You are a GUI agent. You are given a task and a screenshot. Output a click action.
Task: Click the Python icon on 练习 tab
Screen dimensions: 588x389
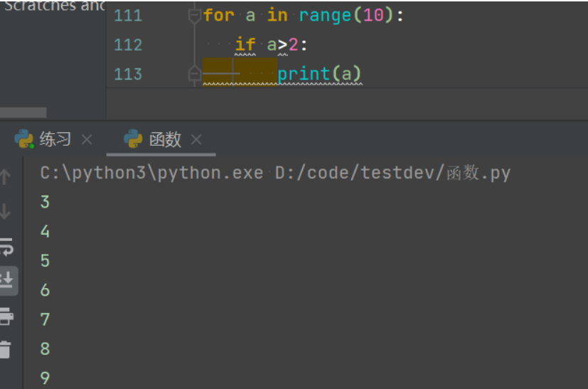[24, 139]
